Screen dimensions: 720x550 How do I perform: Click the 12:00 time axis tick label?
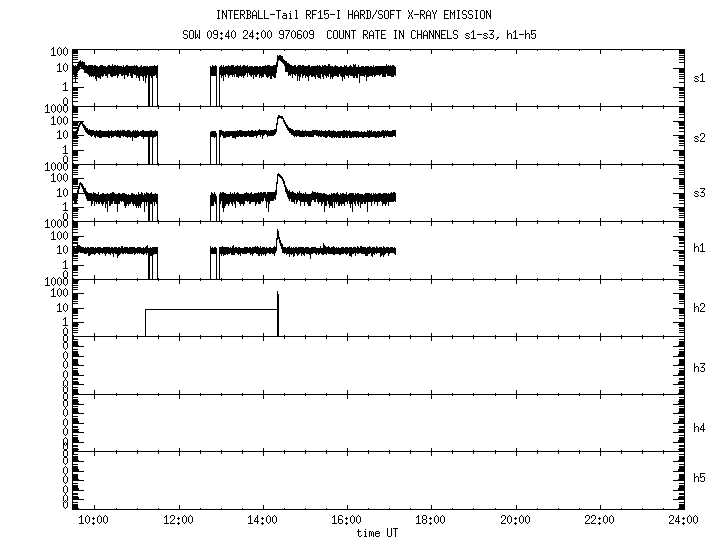point(178,520)
